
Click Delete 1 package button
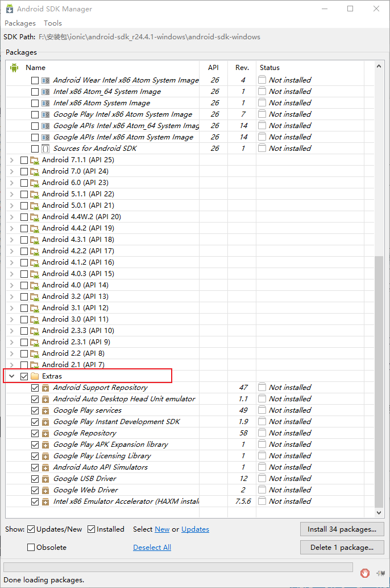(x=342, y=547)
